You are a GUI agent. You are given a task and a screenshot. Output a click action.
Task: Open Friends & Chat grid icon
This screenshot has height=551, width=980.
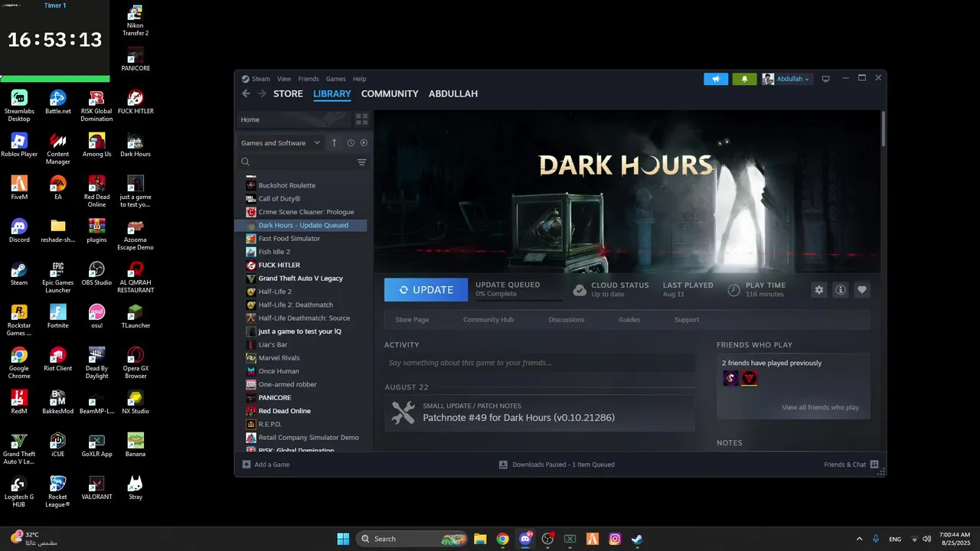tap(874, 465)
